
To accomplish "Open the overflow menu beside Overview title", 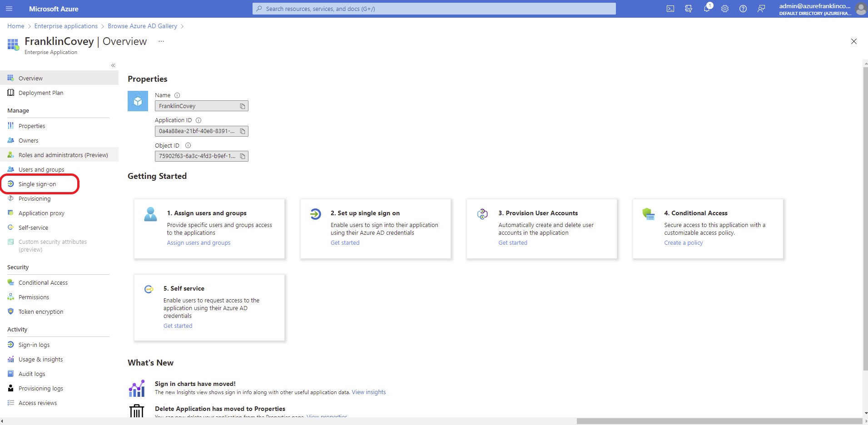I will pyautogui.click(x=161, y=41).
